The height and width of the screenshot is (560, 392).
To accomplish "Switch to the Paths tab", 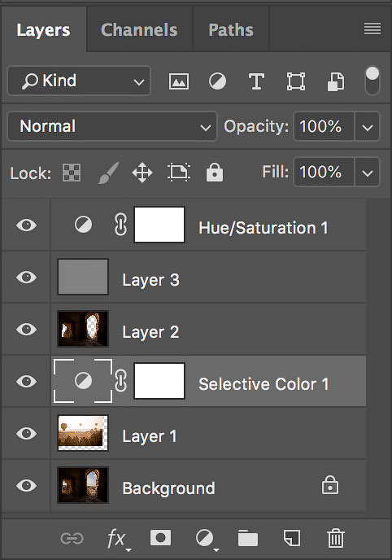I will 231,30.
